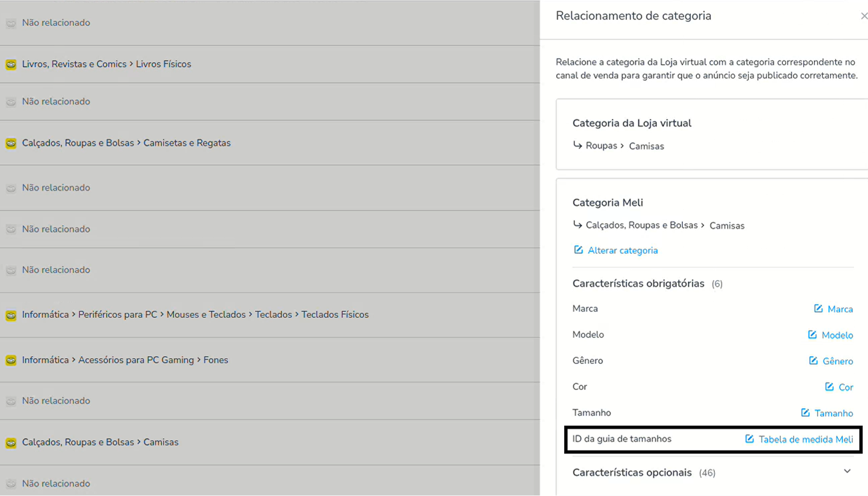The width and height of the screenshot is (868, 496).
Task: Click the Relacionamento de categoria panel title
Action: point(634,16)
